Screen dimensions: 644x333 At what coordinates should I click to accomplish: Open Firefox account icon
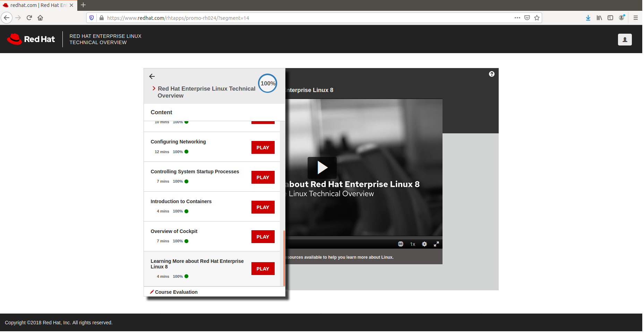point(622,18)
